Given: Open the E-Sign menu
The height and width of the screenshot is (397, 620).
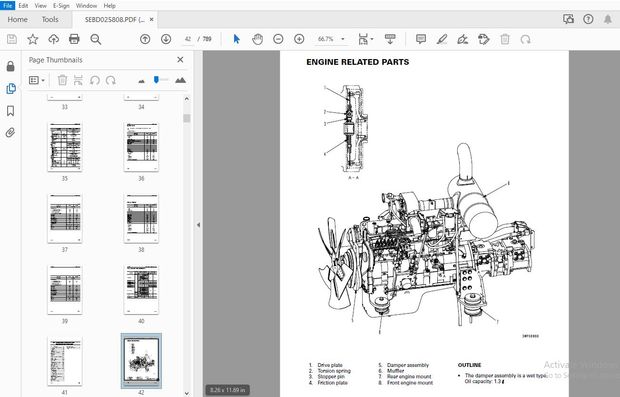Looking at the screenshot, I should [x=61, y=6].
